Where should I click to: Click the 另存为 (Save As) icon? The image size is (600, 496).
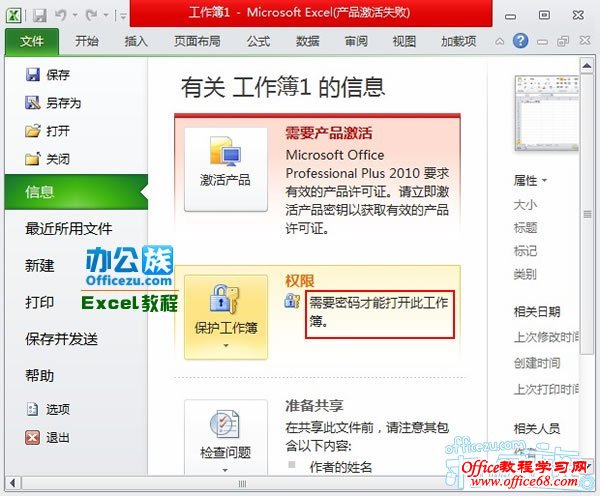33,102
